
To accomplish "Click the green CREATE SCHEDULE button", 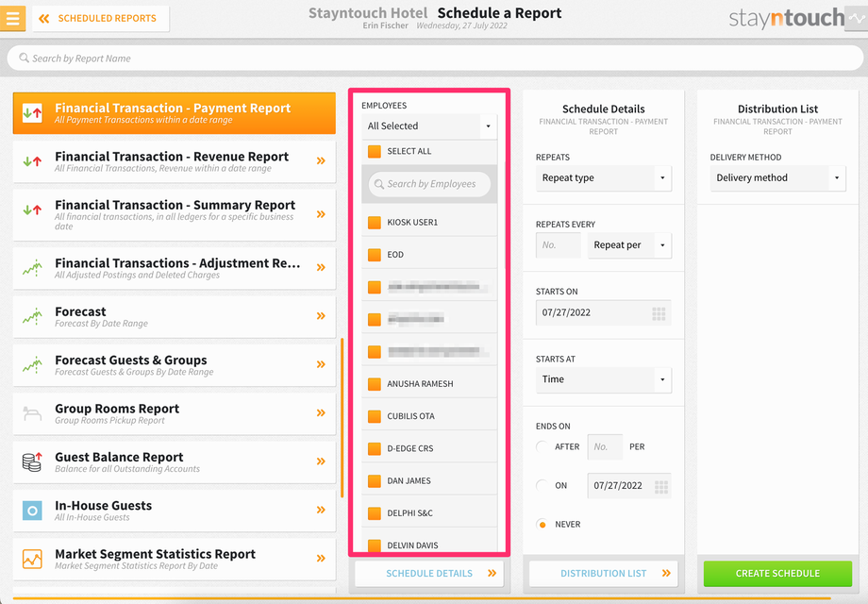I will click(777, 574).
